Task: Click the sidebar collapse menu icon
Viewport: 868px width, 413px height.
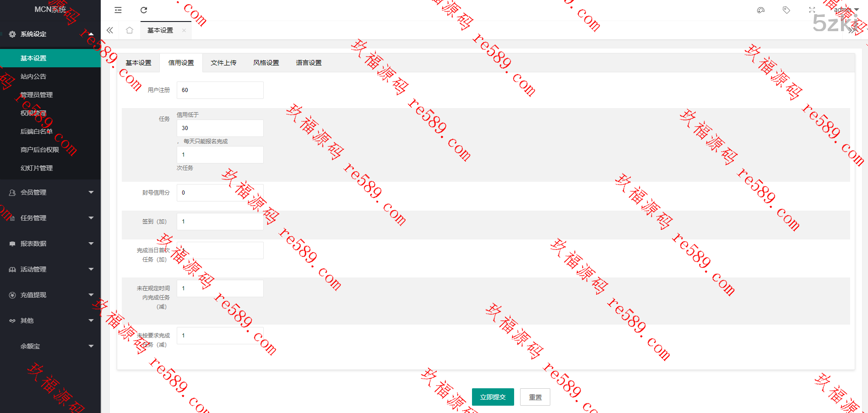Action: (x=118, y=10)
